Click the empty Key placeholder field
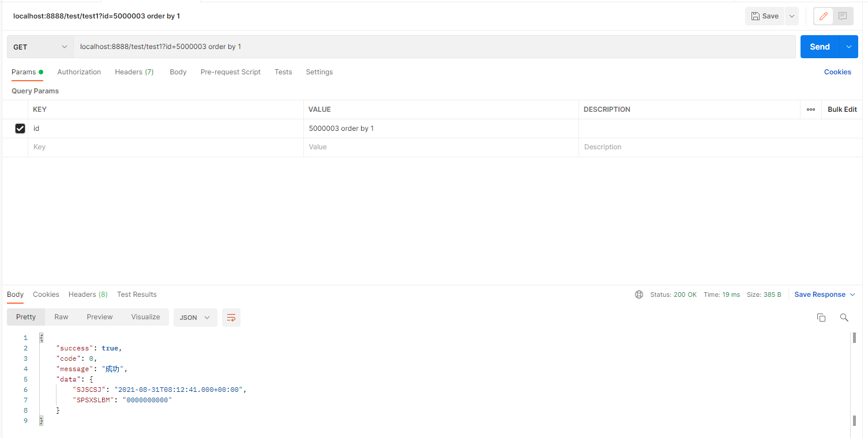 166,147
